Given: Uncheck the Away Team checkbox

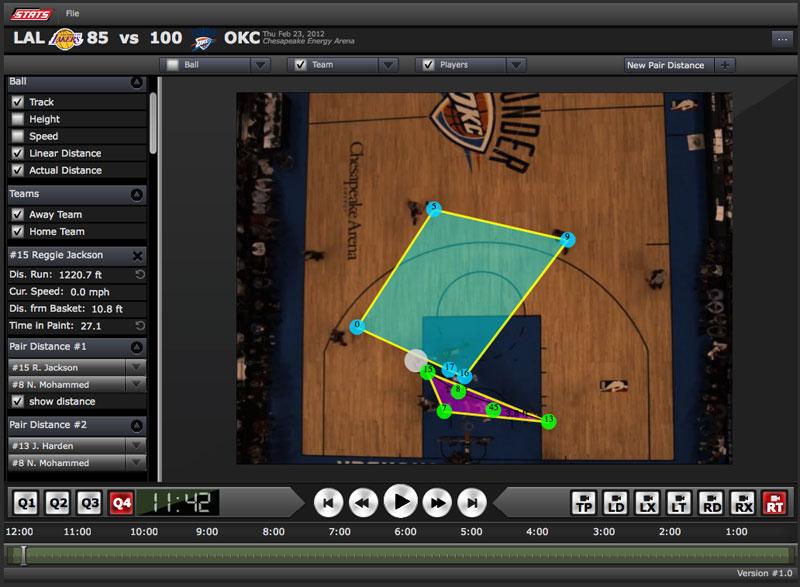Looking at the screenshot, I should (17, 214).
